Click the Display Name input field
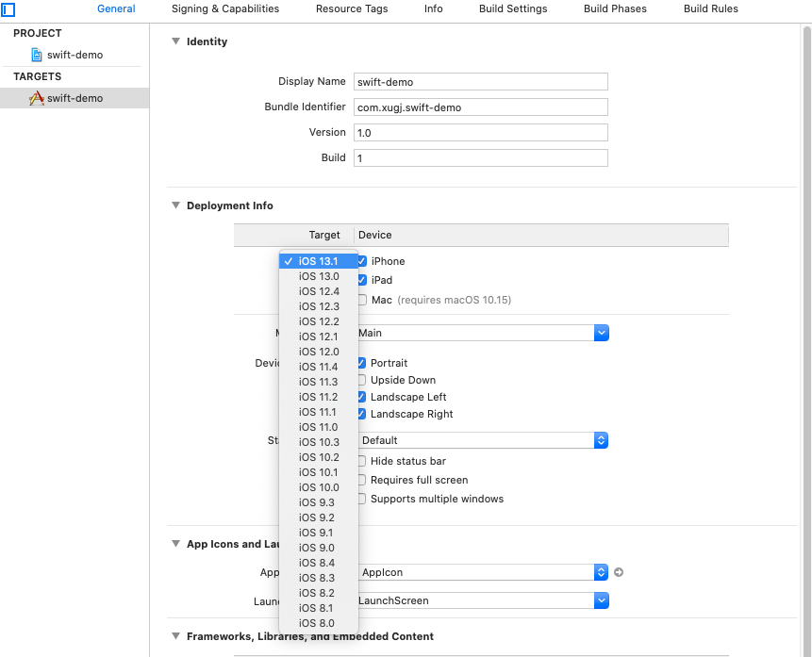Screen dimensions: 812x657 (481, 82)
